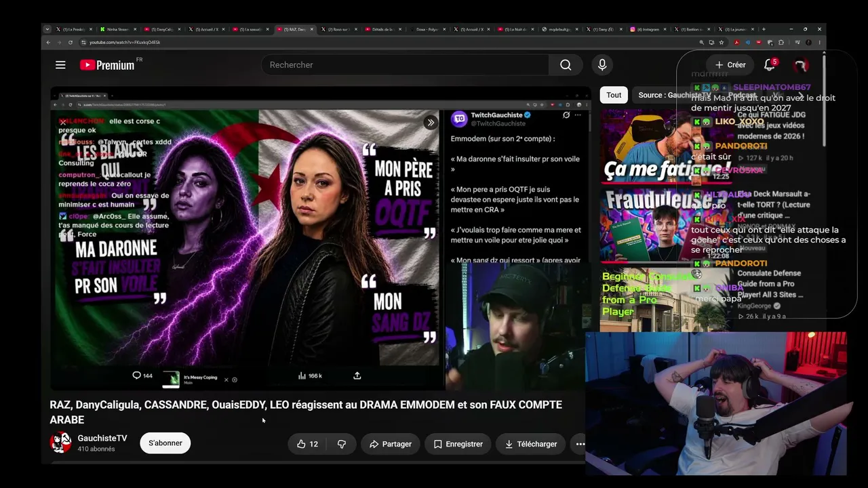Click the Enregistrer save button

pos(458,444)
